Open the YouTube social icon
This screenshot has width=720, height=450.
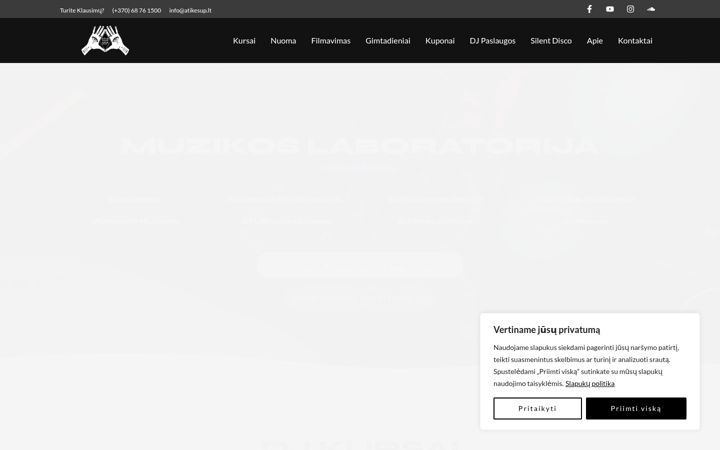(610, 9)
